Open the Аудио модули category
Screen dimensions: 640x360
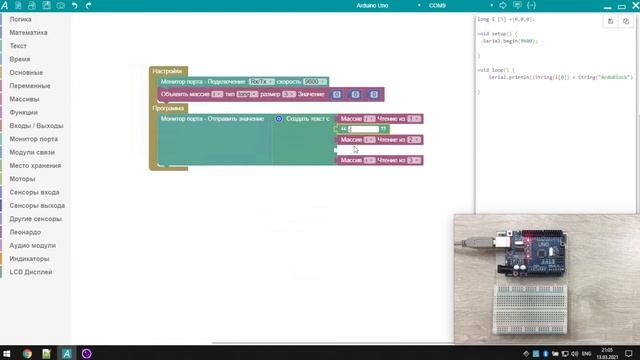(32, 245)
